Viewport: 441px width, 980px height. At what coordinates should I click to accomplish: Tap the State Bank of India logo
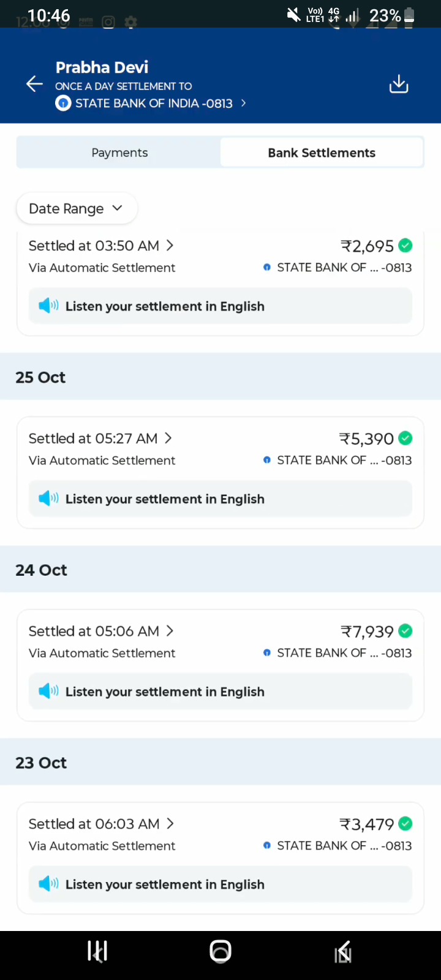pyautogui.click(x=63, y=104)
